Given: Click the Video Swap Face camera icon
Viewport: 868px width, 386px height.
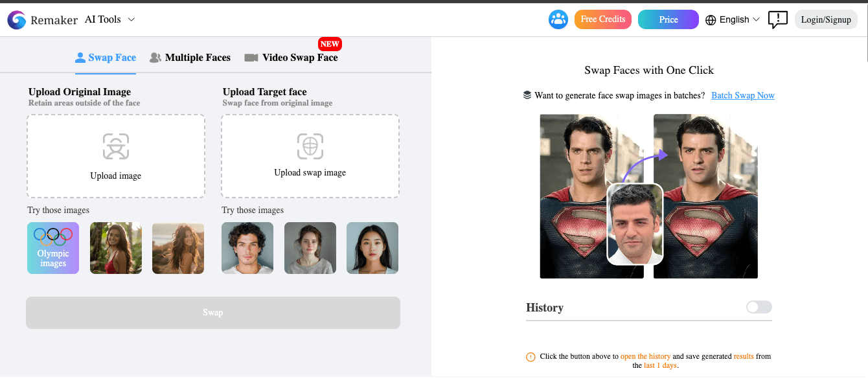Looking at the screenshot, I should [251, 58].
